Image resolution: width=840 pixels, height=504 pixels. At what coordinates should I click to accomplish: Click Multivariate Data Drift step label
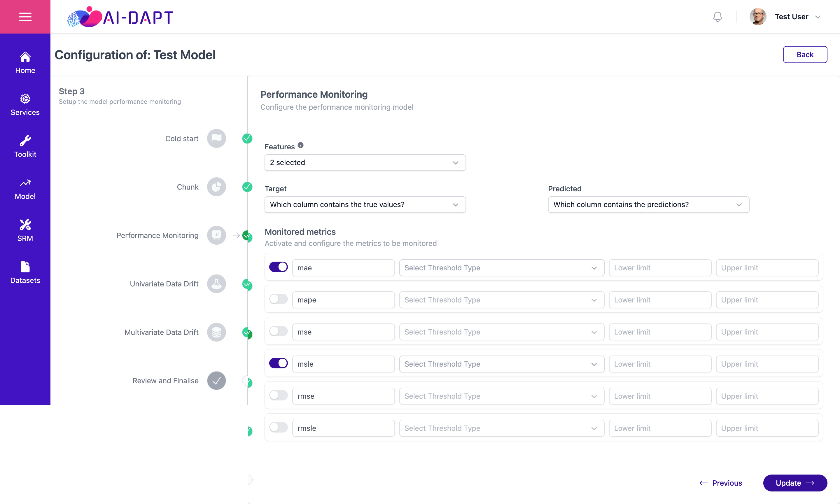tap(161, 332)
